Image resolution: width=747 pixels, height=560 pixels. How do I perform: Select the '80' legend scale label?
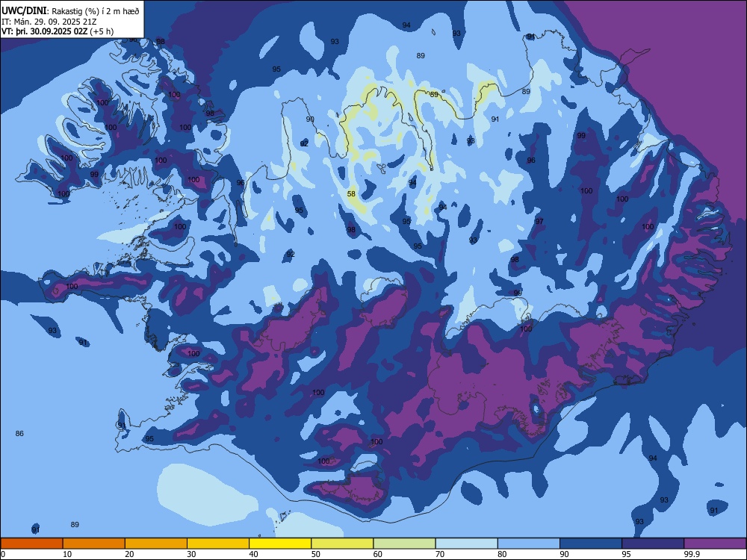click(x=502, y=554)
